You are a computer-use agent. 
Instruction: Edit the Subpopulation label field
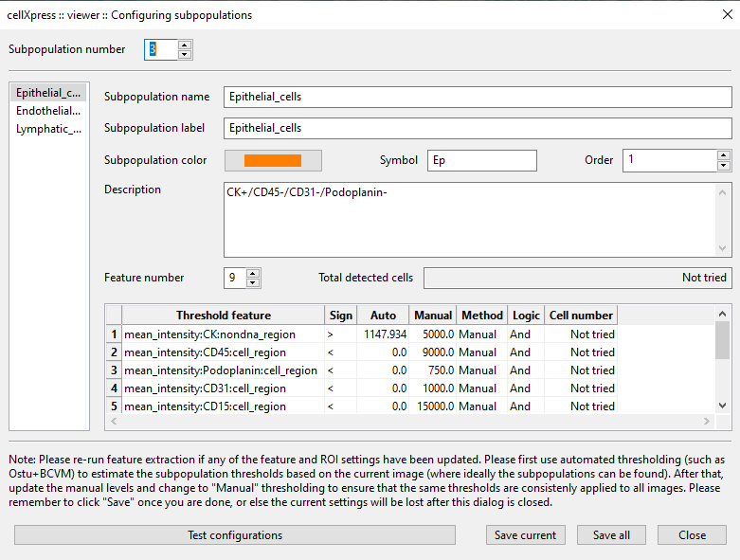(x=478, y=128)
